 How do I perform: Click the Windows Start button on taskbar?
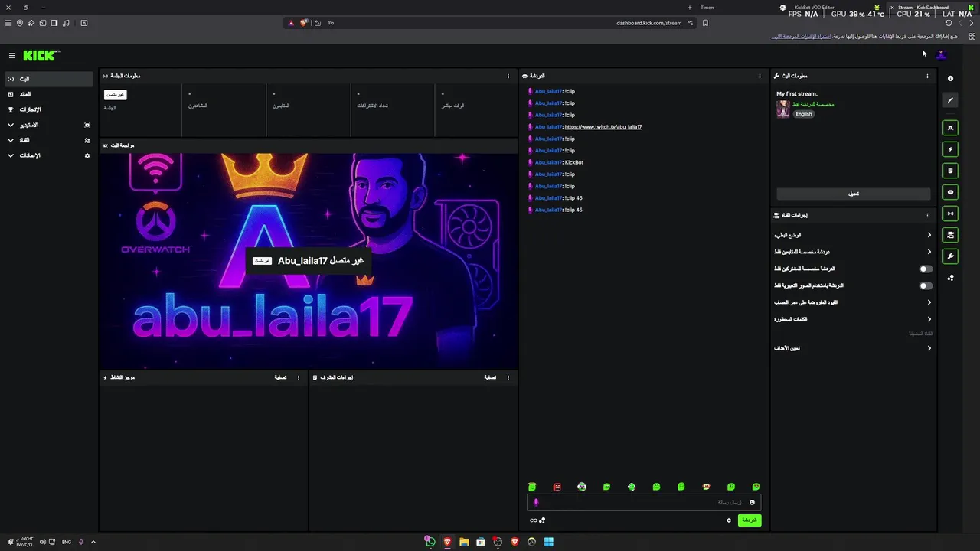[548, 542]
